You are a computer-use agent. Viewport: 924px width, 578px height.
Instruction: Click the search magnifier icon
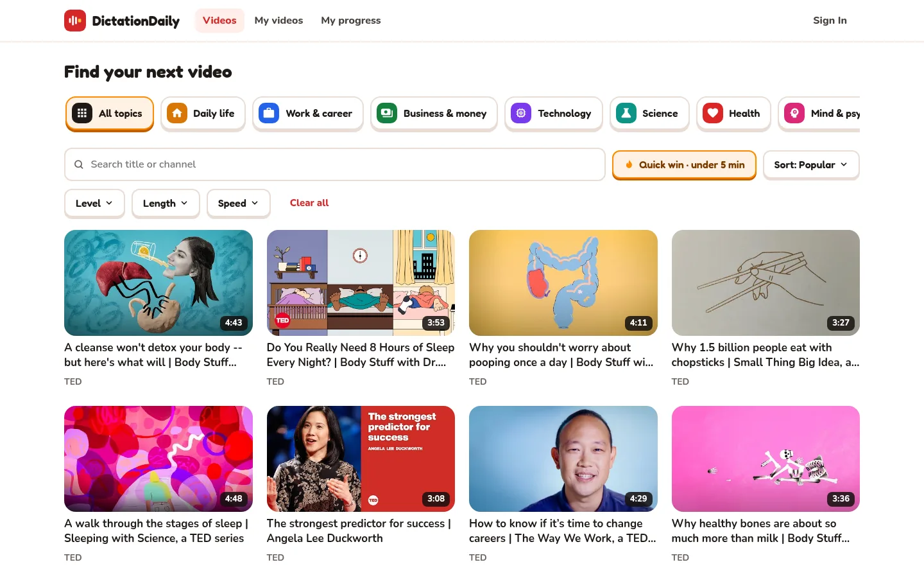79,164
